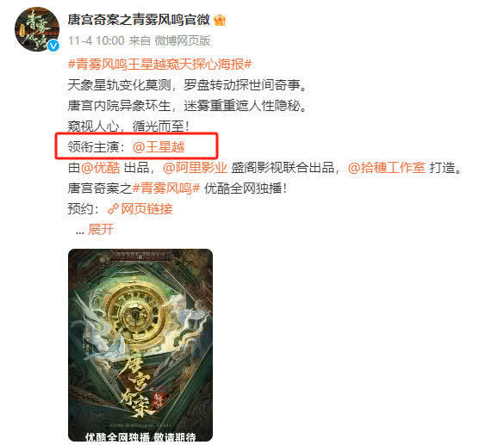The image size is (504, 445).
Task: Open account name 唐宫奇案之青雾风鸣官微
Action: 139,20
